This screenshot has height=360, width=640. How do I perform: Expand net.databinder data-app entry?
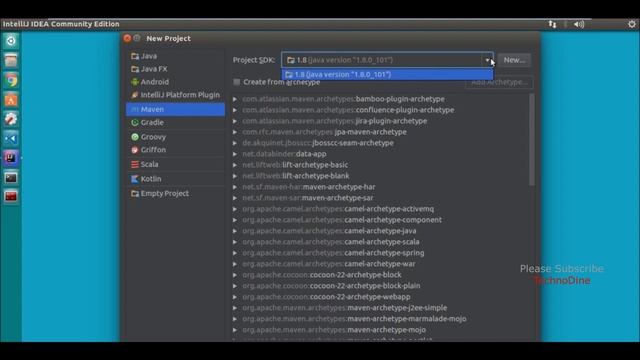(235, 154)
